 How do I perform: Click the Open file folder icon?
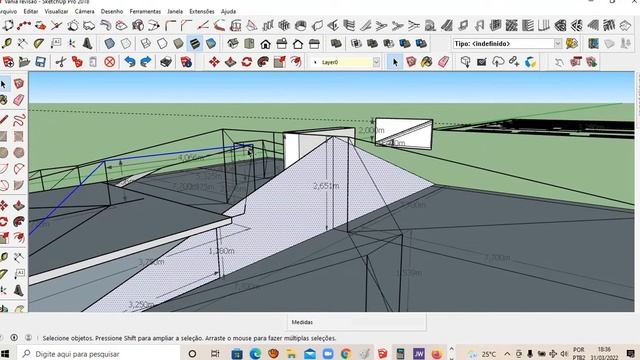[24, 62]
